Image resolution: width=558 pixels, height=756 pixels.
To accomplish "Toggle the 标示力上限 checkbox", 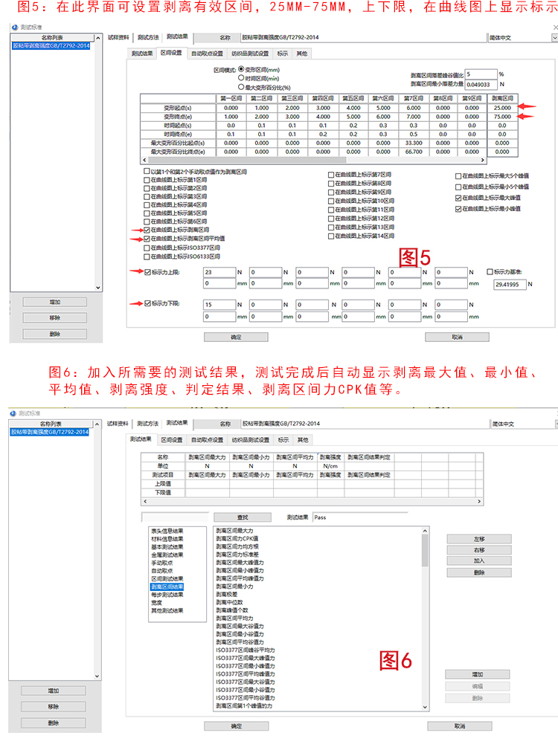I will tap(147, 272).
